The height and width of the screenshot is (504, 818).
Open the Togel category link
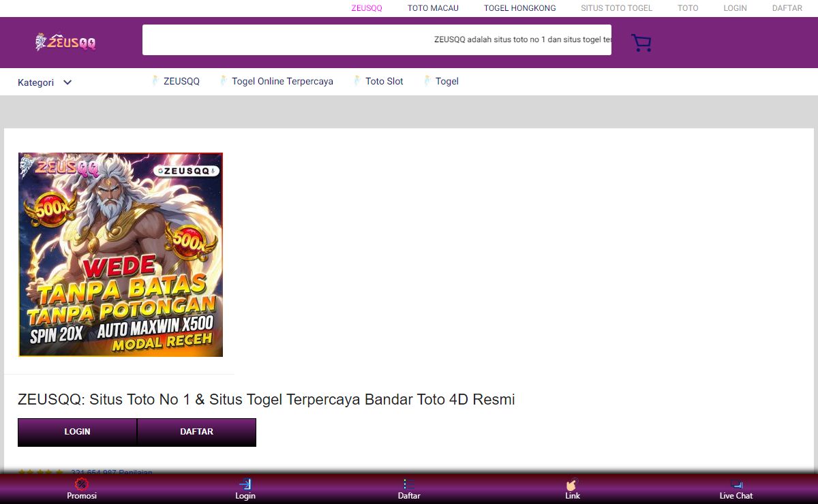coord(441,81)
